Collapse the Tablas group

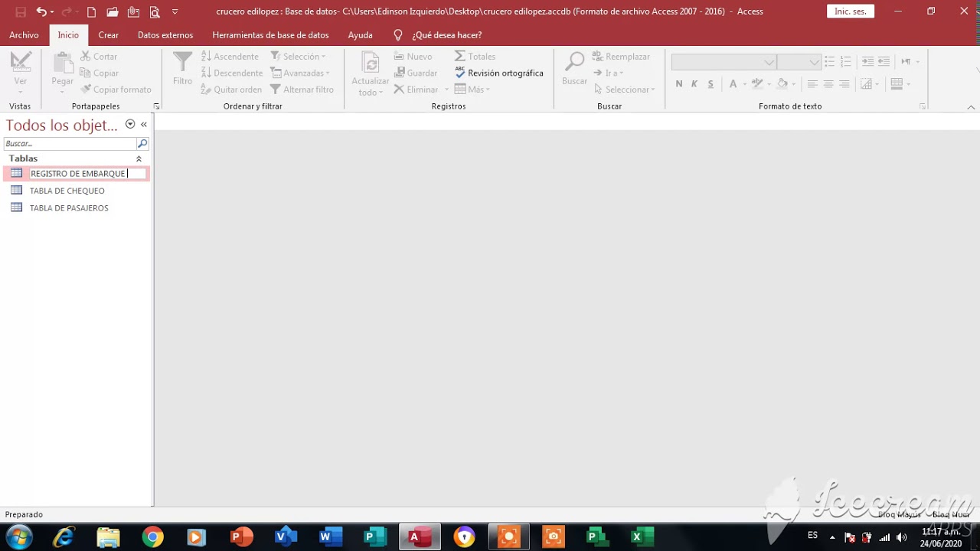(x=139, y=158)
